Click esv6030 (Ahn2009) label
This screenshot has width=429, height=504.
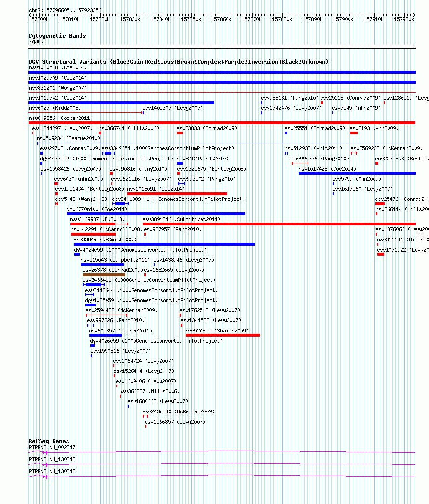pos(79,179)
